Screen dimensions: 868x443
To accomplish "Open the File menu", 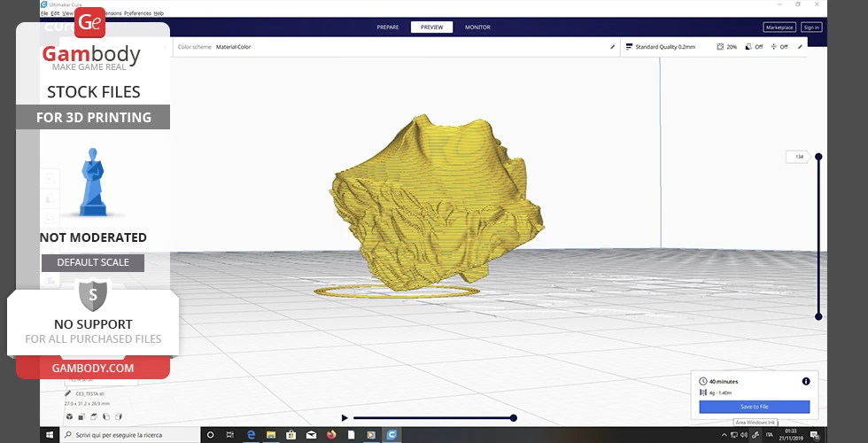I will (44, 12).
